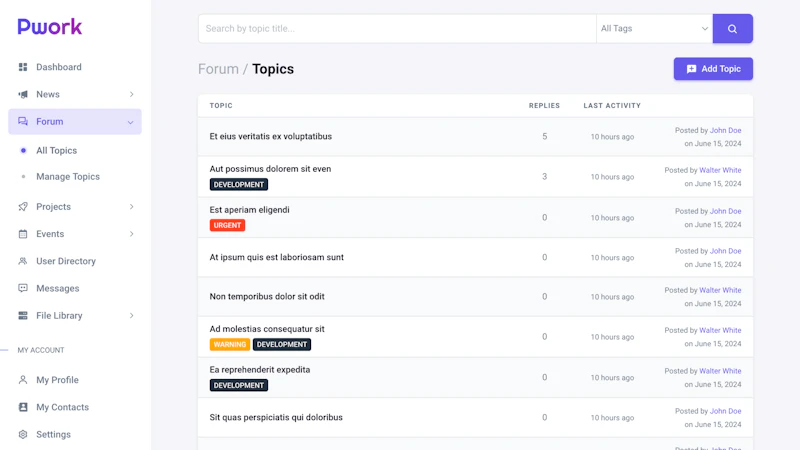The image size is (800, 450).
Task: Click the REPLIES column header
Action: [544, 106]
